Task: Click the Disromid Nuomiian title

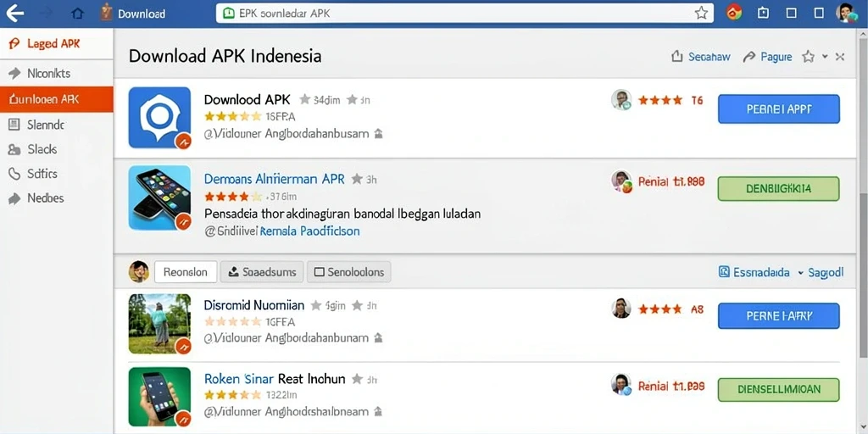Action: pyautogui.click(x=254, y=305)
